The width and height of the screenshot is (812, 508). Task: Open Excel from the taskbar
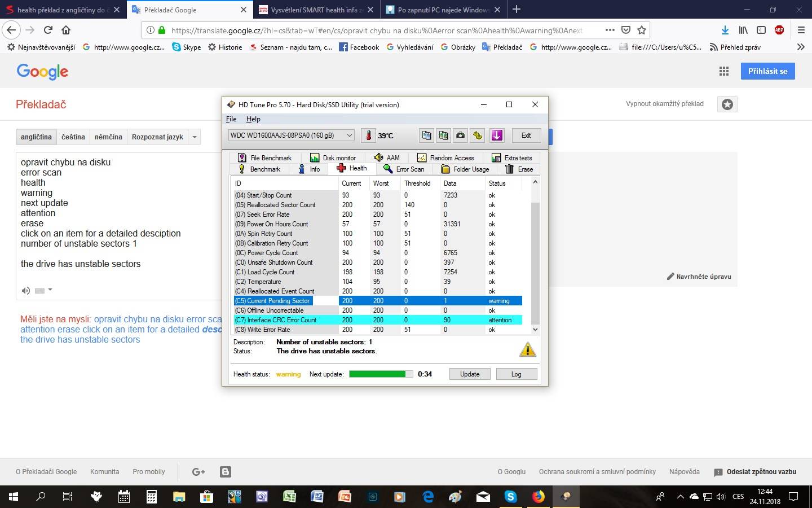click(x=289, y=497)
